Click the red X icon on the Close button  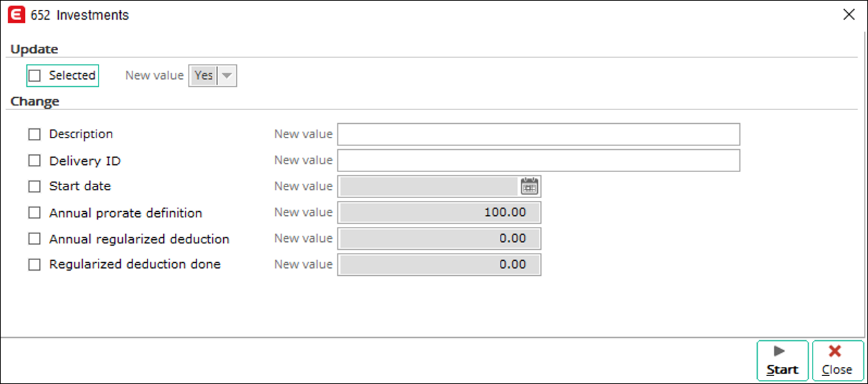click(834, 351)
